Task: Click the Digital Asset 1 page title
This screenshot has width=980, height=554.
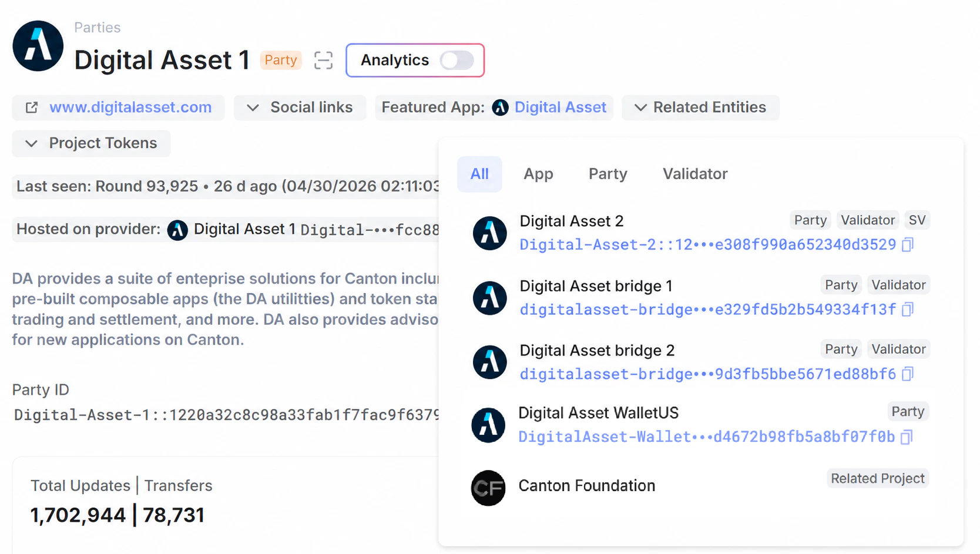Action: point(162,60)
